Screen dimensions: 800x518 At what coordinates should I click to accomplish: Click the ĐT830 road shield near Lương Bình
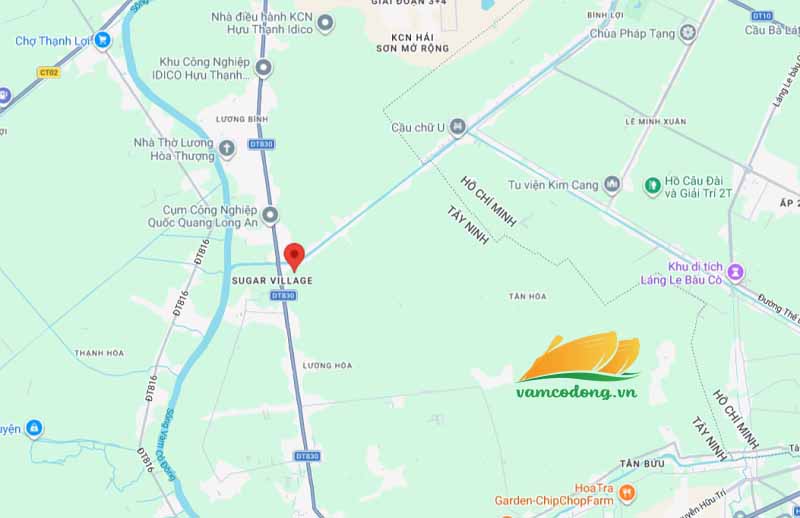click(x=261, y=144)
